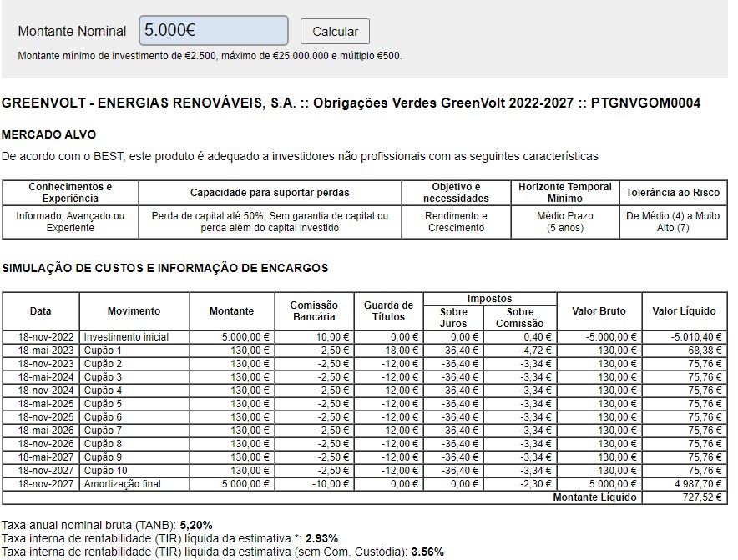Click the Calcular button
Viewport: 738px width, 560px height.
click(x=335, y=32)
